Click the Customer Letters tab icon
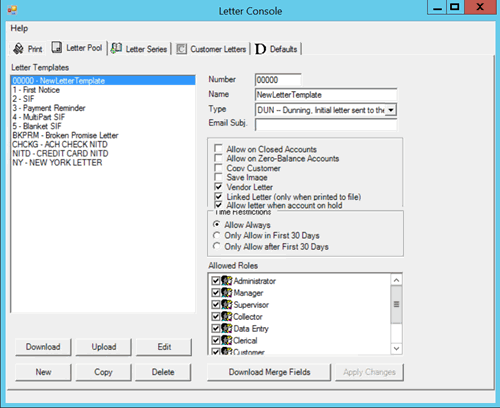Screen dimensions: 500x408 (181, 49)
